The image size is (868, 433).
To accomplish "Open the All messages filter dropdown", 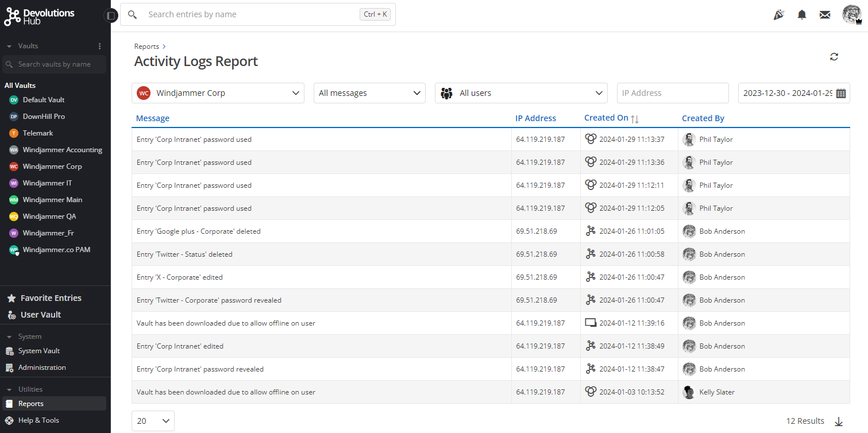I will tap(369, 93).
